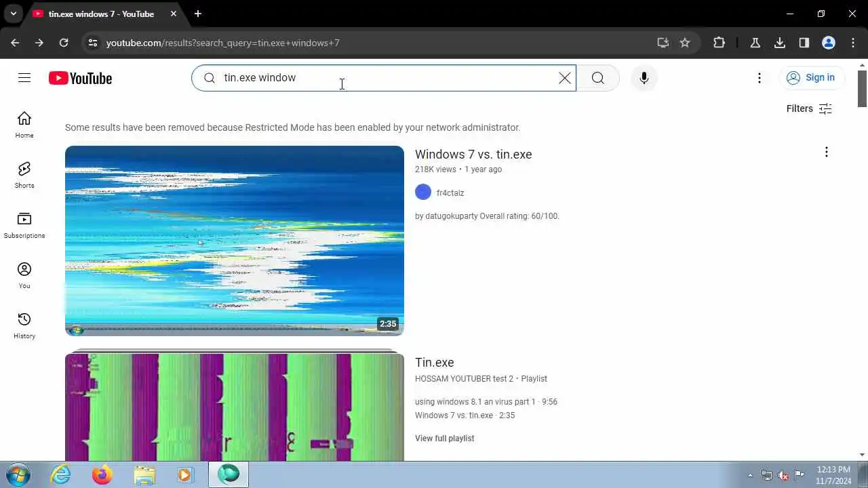
Task: Open using windows 8.1 an virus part 1
Action: (x=486, y=402)
